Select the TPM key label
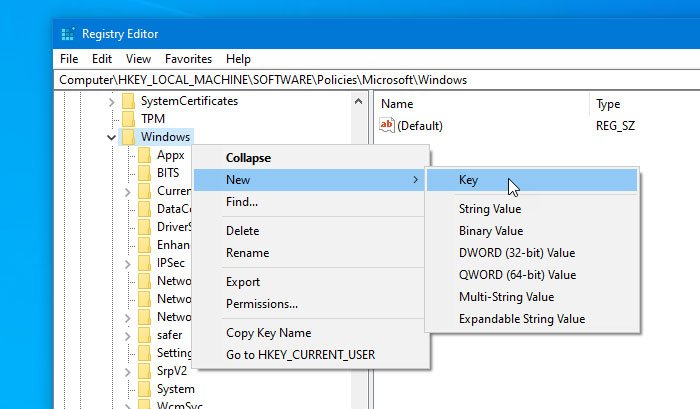700x409 pixels. (153, 119)
